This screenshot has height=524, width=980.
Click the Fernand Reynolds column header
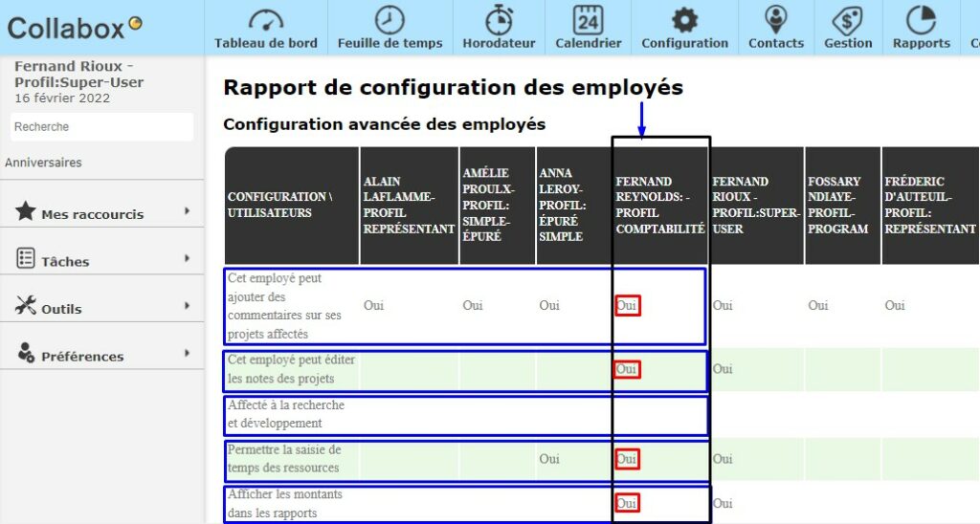[x=659, y=205]
